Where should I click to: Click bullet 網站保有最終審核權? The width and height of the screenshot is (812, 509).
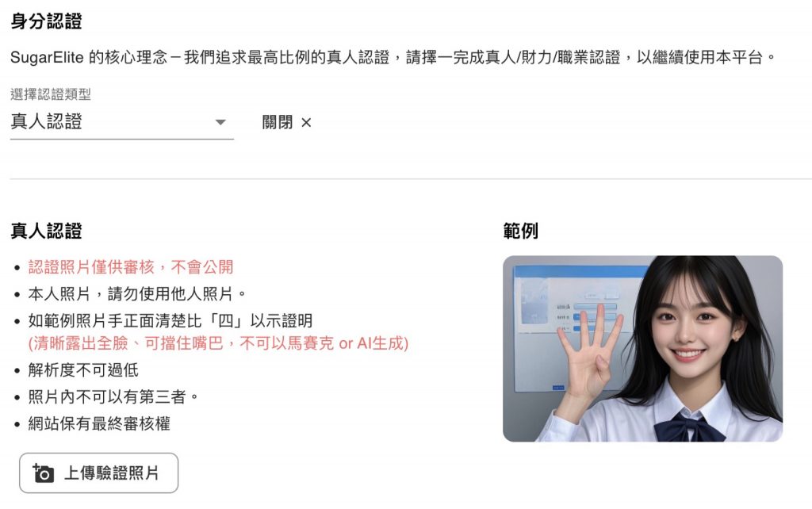[x=99, y=424]
